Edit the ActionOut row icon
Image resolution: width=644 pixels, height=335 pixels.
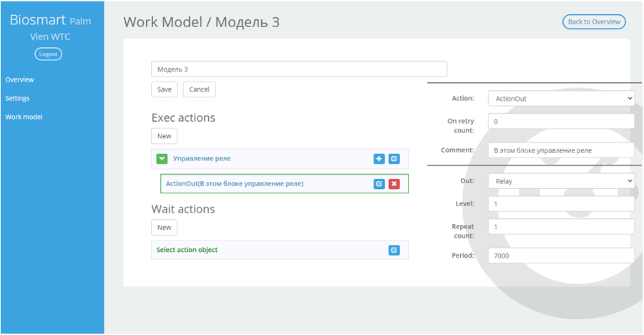tap(379, 184)
